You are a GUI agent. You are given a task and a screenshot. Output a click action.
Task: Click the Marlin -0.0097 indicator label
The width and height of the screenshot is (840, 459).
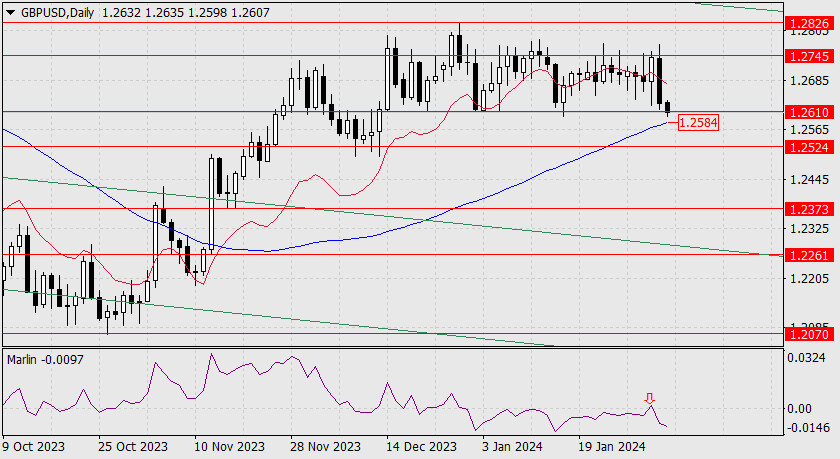pyautogui.click(x=46, y=360)
